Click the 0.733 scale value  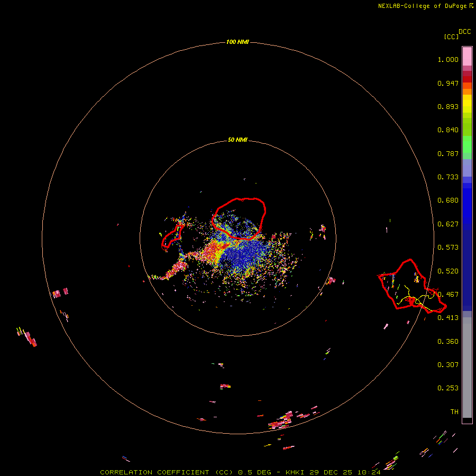pyautogui.click(x=448, y=177)
